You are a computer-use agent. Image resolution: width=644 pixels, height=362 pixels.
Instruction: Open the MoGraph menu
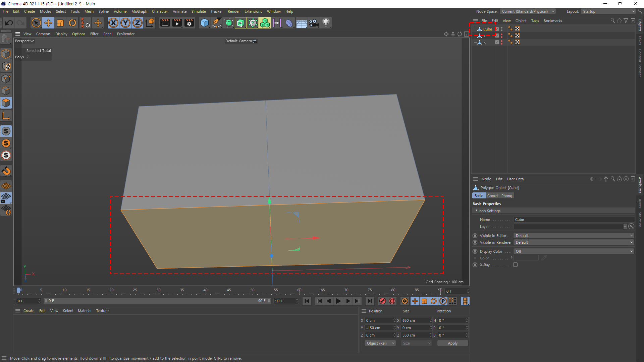click(x=139, y=11)
